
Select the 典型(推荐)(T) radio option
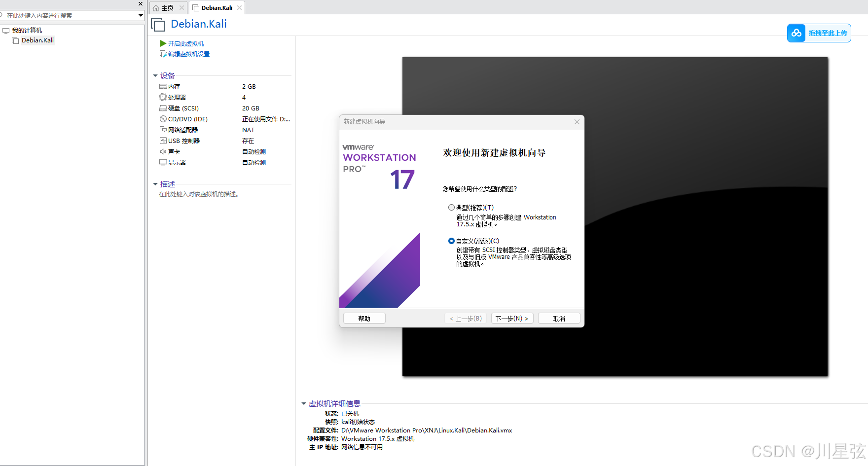point(451,208)
